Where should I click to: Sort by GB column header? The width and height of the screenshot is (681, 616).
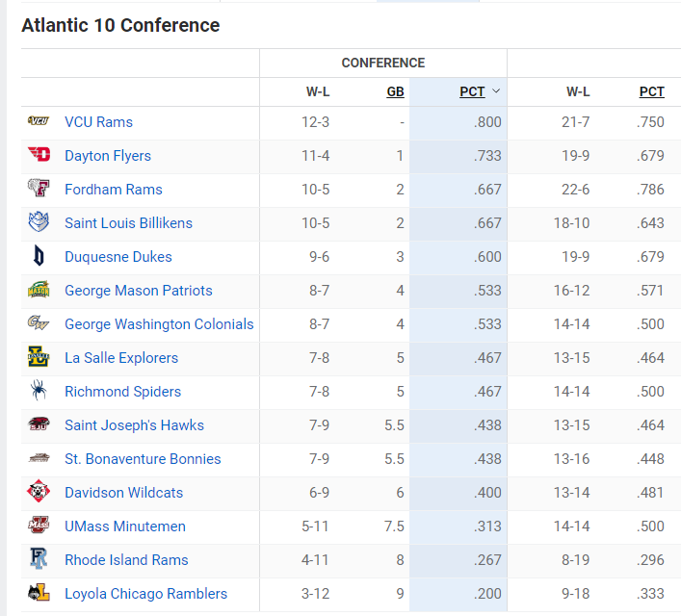tap(395, 91)
